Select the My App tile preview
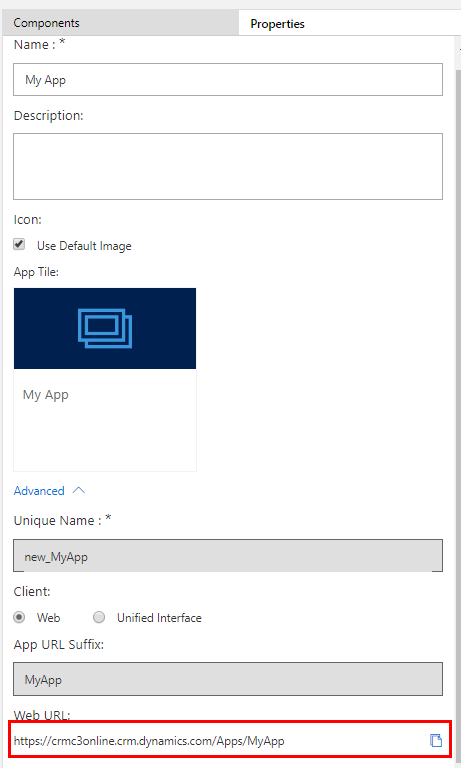Image resolution: width=461 pixels, height=768 pixels. point(105,380)
